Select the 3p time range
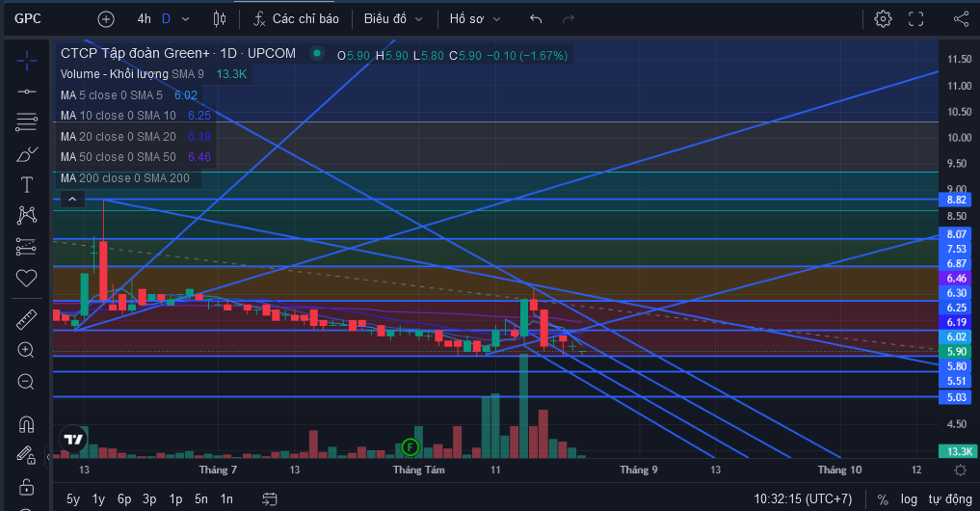 point(149,499)
